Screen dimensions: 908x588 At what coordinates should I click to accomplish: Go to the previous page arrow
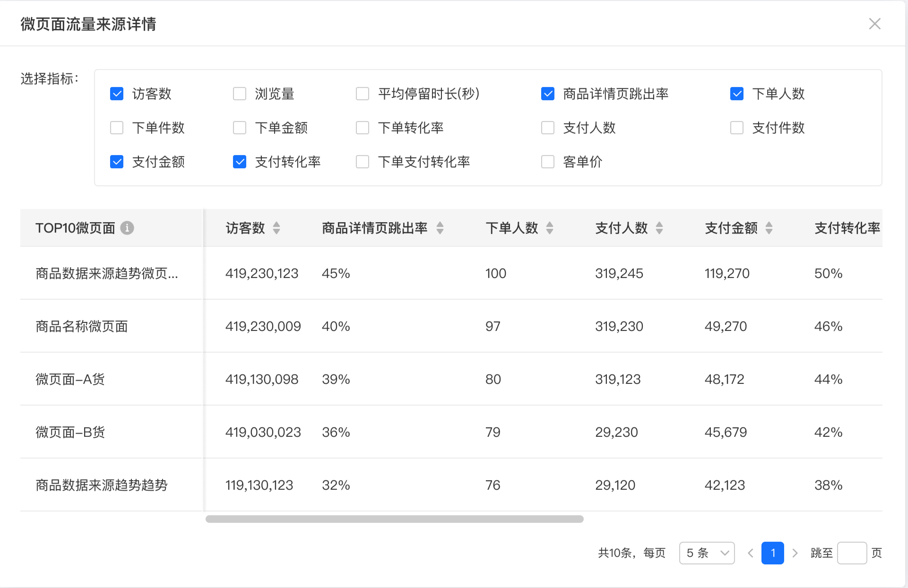750,553
